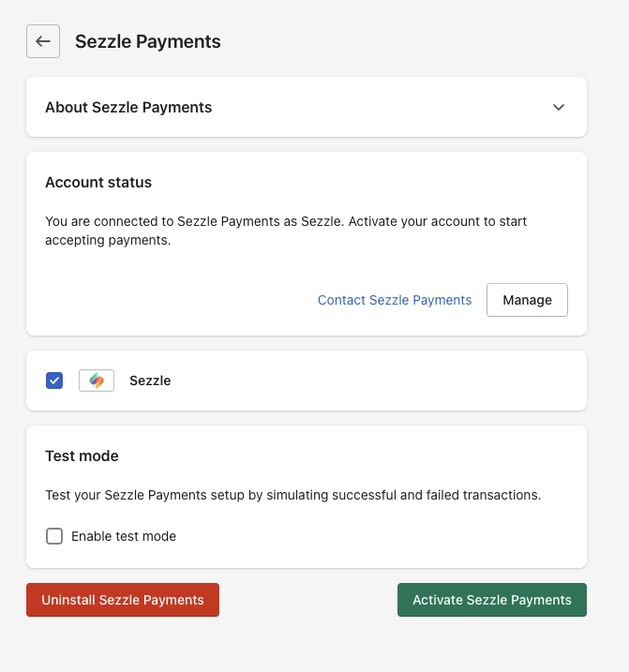Select the Account status heading
The image size is (629, 672).
click(x=98, y=183)
